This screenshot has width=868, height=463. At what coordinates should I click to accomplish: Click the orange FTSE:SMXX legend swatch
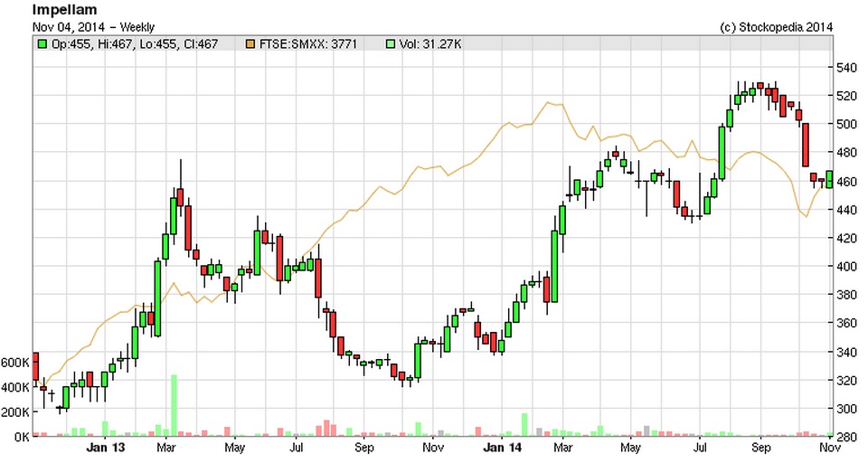(x=250, y=43)
